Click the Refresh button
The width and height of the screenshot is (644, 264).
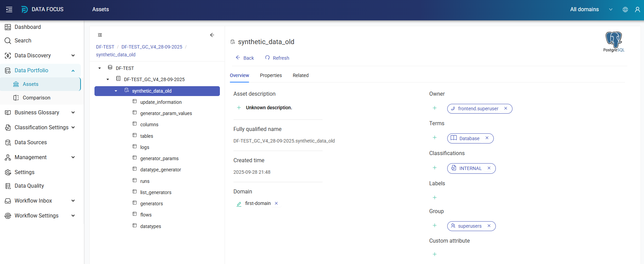coord(277,58)
